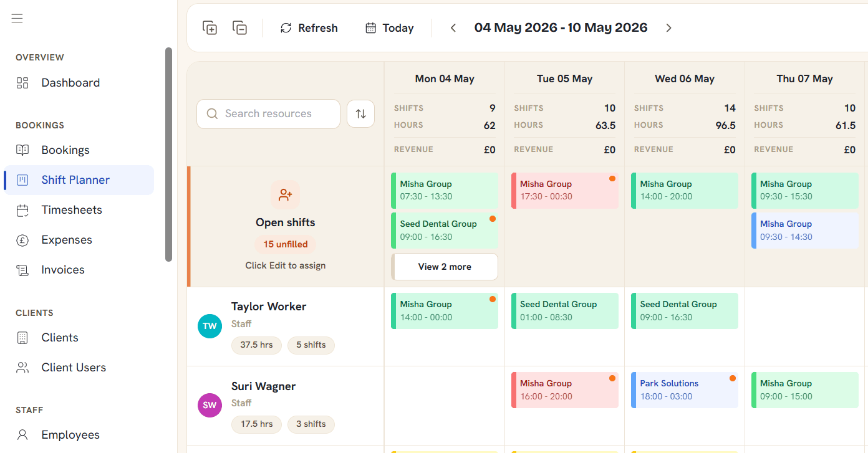Click the Timesheets calendar icon
The height and width of the screenshot is (453, 868).
22,210
